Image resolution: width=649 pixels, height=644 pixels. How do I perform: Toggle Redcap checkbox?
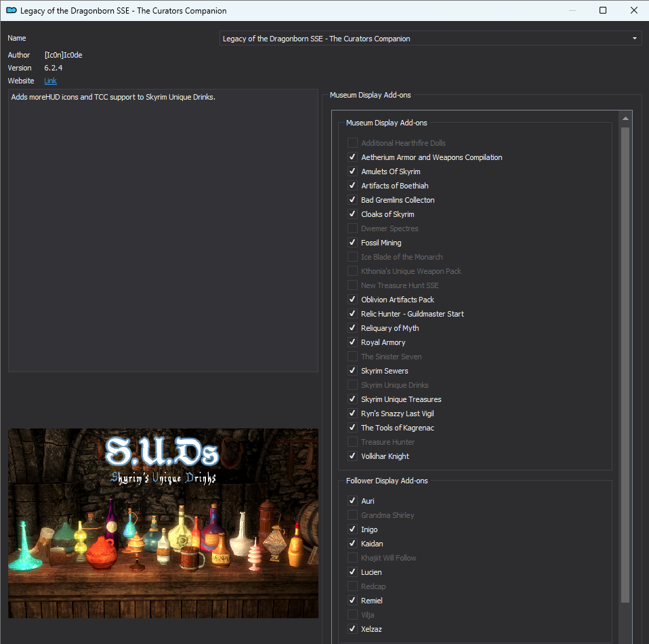coord(352,586)
